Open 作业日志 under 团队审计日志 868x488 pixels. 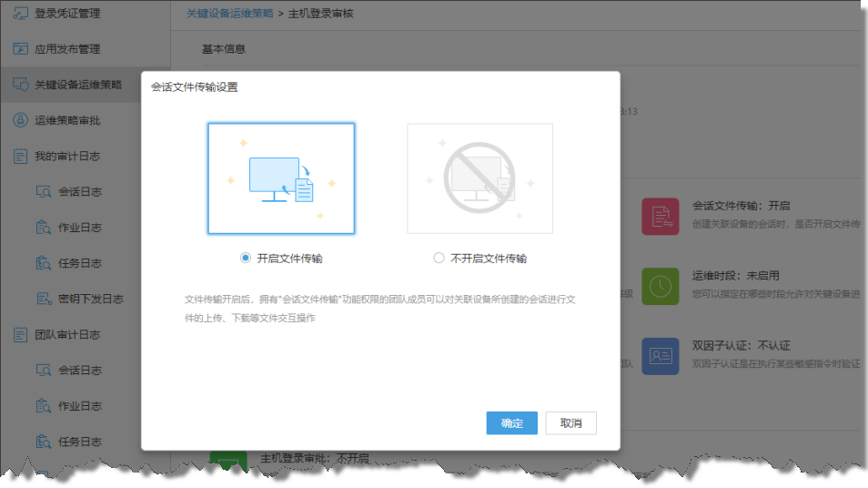[x=80, y=406]
